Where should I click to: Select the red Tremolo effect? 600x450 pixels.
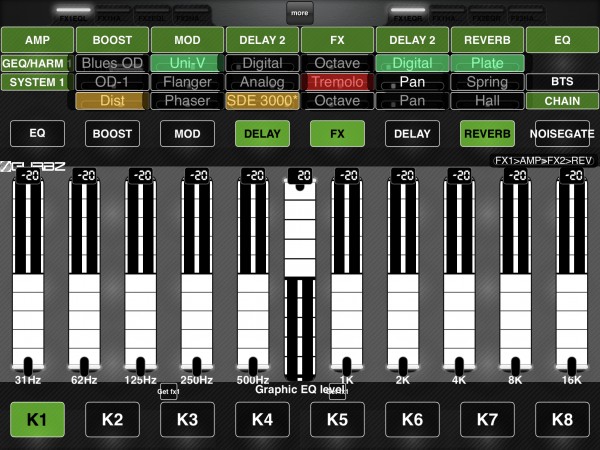(x=338, y=82)
